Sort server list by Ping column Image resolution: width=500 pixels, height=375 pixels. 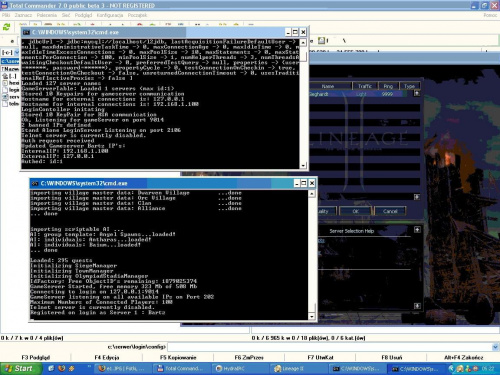point(388,86)
